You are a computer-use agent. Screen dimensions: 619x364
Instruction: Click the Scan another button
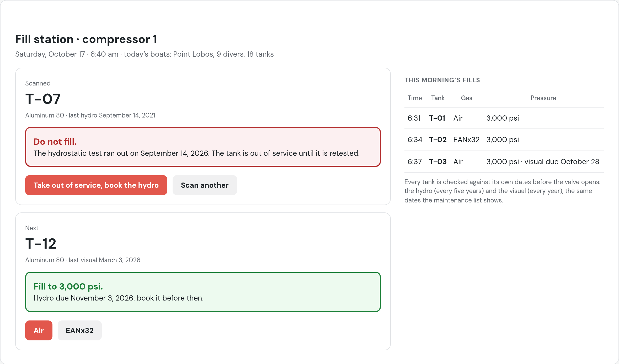pyautogui.click(x=205, y=185)
